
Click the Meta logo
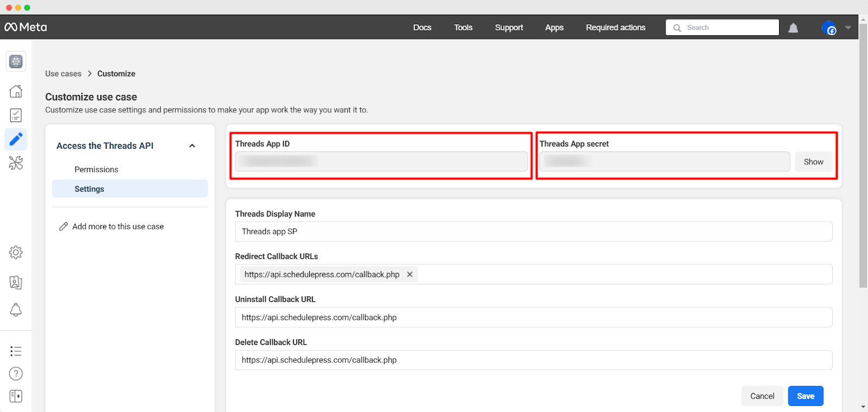coord(25,27)
